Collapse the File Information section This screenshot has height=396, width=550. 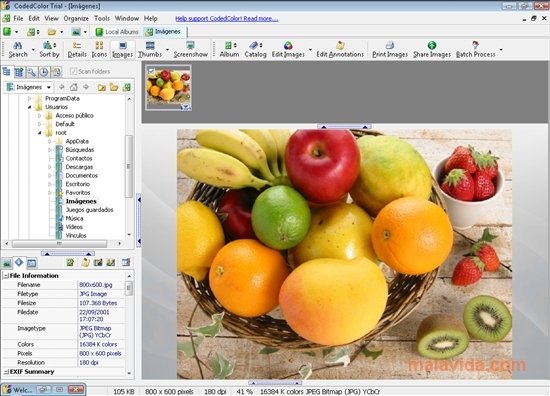(6, 276)
